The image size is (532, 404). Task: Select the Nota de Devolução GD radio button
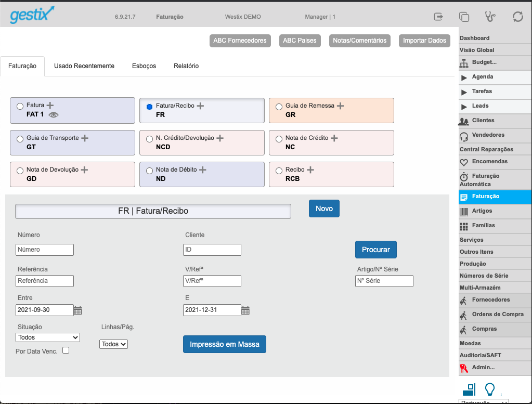[20, 171]
